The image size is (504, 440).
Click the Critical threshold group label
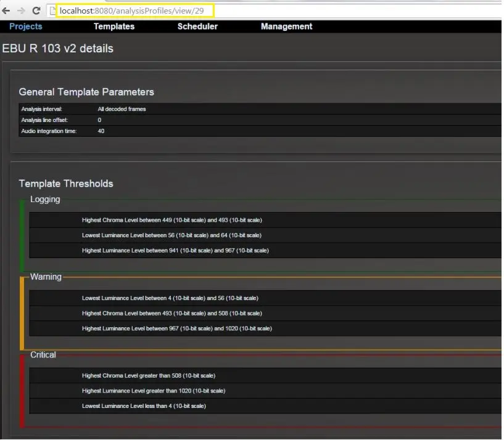(x=43, y=355)
